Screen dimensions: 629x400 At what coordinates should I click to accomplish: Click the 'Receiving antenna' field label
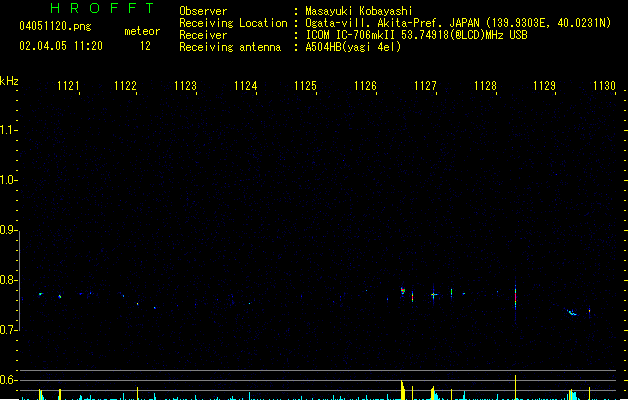tap(230, 47)
